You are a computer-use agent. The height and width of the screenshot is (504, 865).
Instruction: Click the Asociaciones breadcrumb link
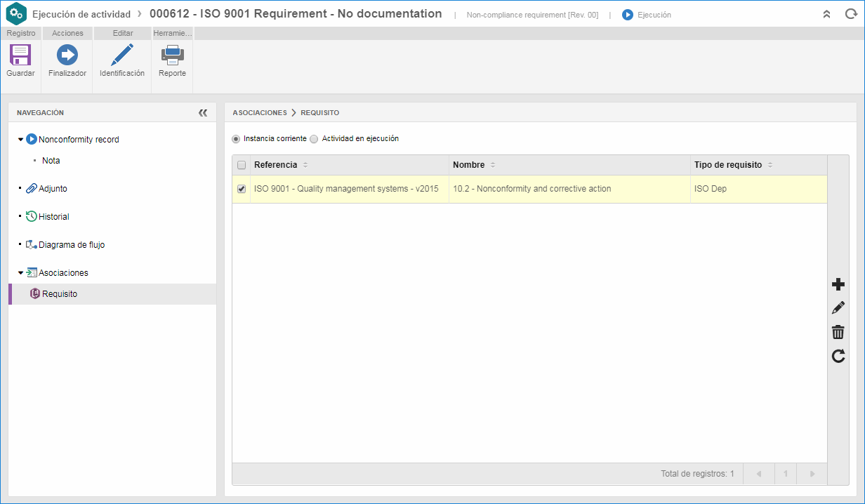[x=260, y=112]
